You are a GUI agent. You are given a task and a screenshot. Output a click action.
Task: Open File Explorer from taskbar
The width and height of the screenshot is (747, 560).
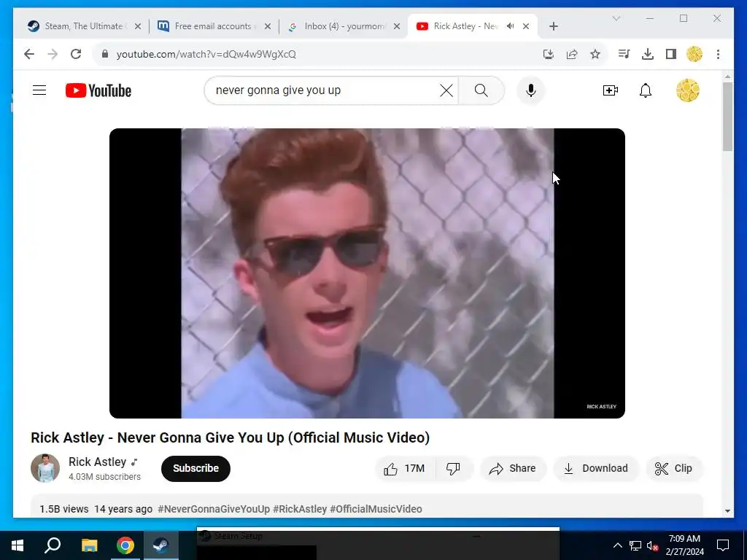89,545
